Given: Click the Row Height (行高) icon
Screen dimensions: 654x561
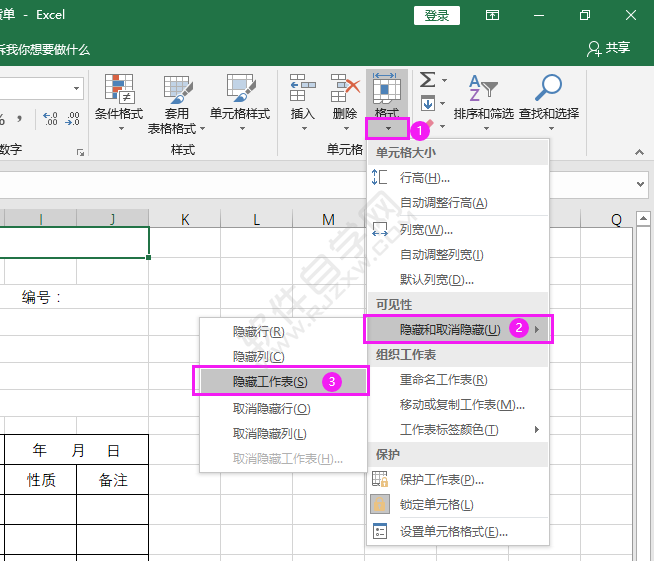Looking at the screenshot, I should (380, 177).
